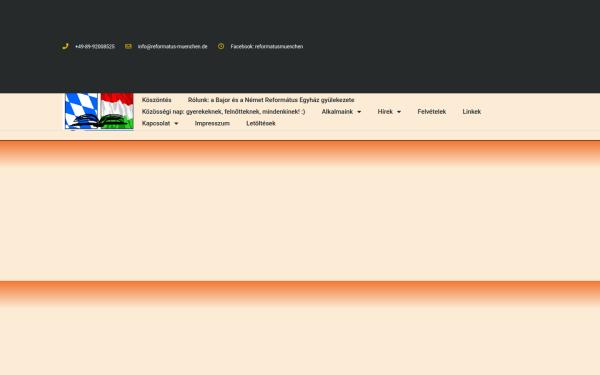Click the yellow envelope email icon
Screen dimensions: 600x375
[x=128, y=46]
